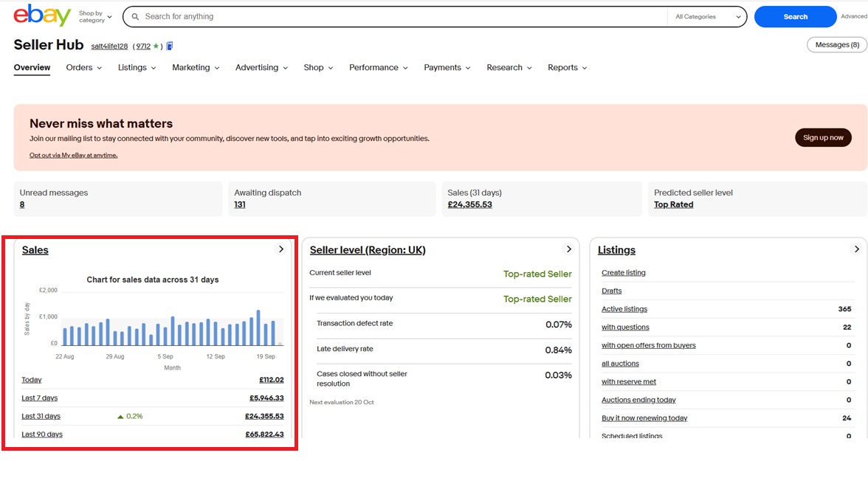Viewport: 868px width, 478px height.
Task: Expand the Orders menu
Action: coord(83,68)
